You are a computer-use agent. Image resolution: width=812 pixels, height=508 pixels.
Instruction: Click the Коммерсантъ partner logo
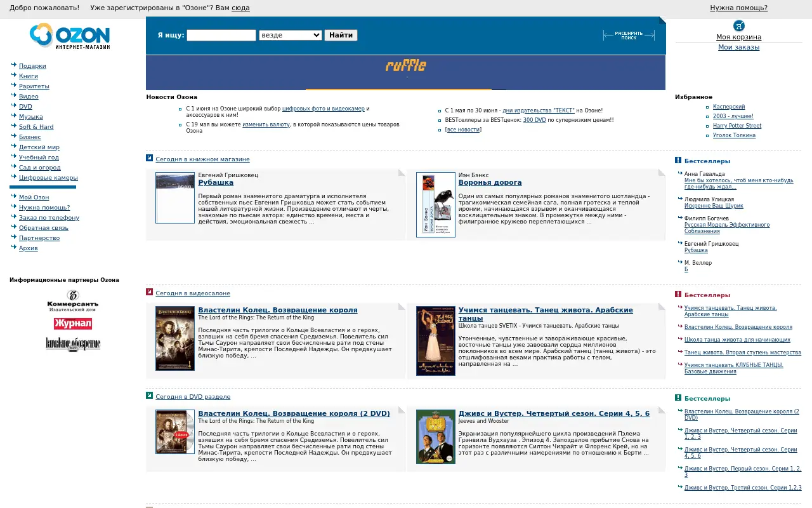(x=73, y=301)
